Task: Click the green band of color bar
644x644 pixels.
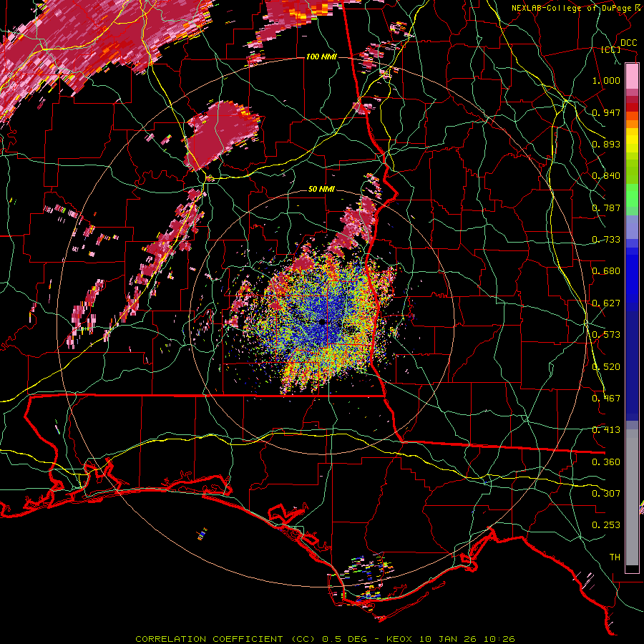Action: (632, 195)
